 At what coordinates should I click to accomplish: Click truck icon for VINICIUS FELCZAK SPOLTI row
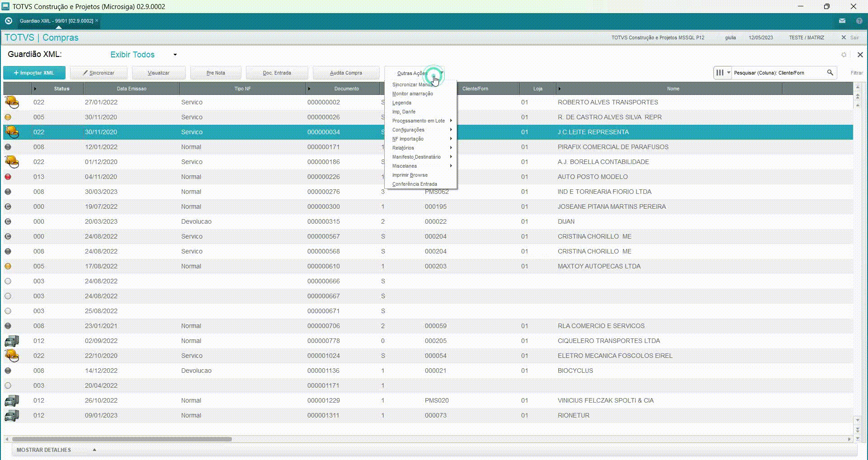pos(12,400)
